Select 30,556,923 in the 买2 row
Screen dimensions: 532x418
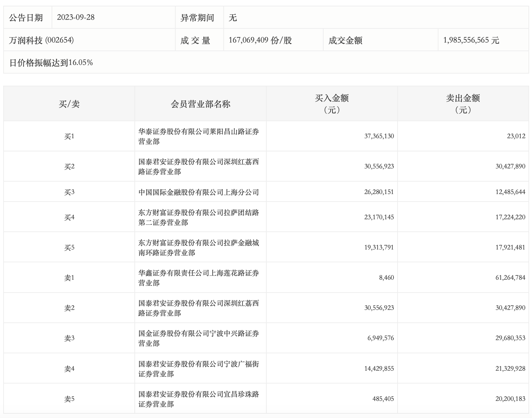tap(379, 166)
